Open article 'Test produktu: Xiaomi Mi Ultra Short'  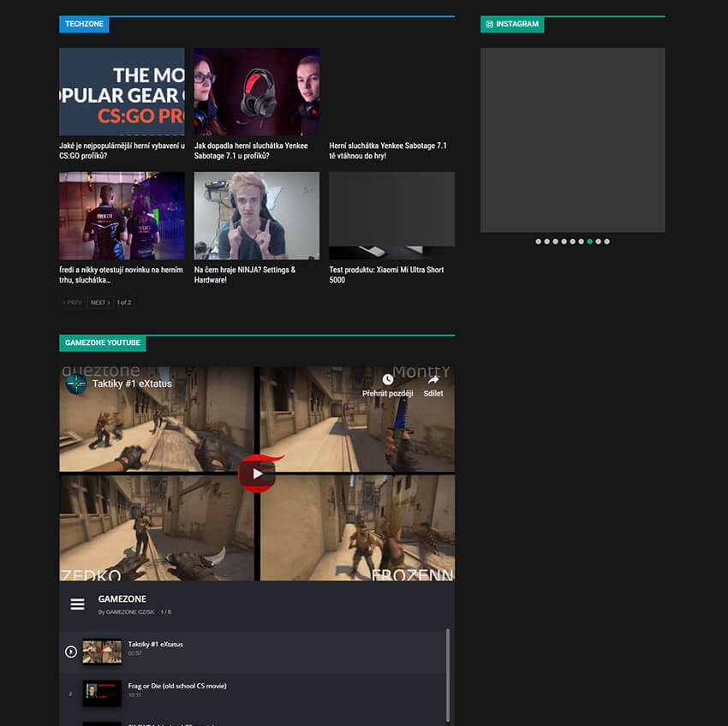[x=386, y=275]
